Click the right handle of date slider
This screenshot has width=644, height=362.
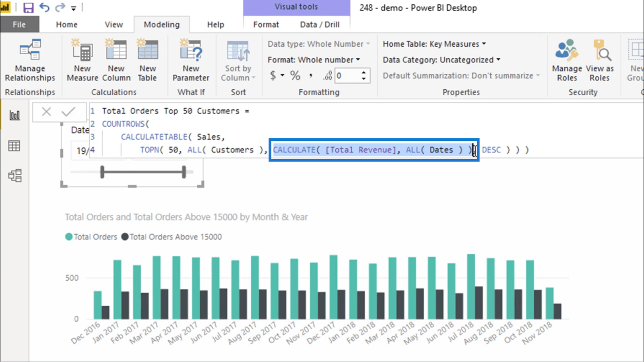[x=184, y=172]
